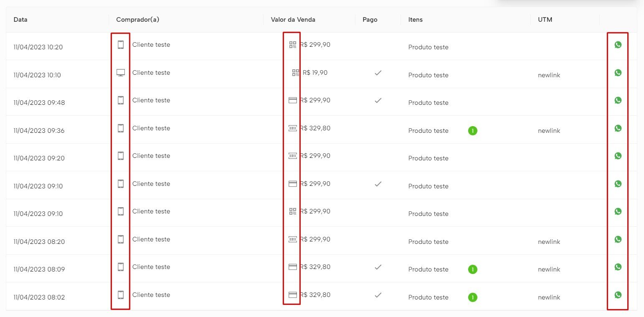Click barcode boleto icon in the 09:36 row
Screen dimensions: 644x317
(x=293, y=128)
